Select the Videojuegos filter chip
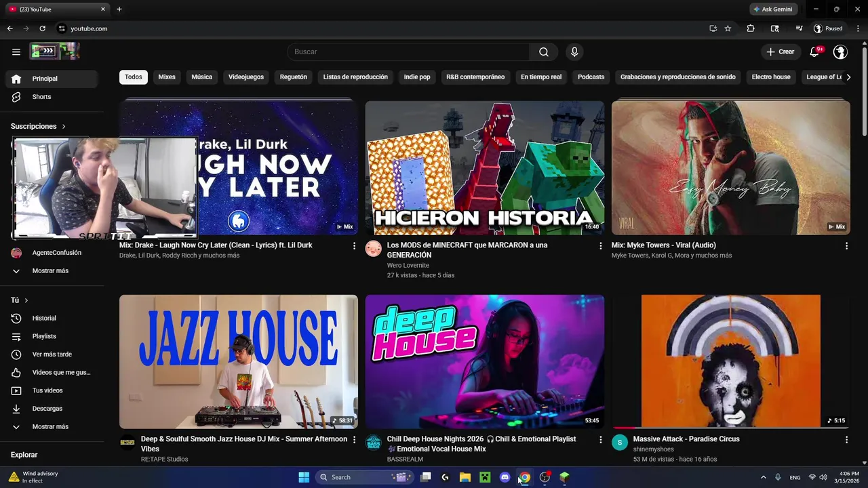Image resolution: width=868 pixels, height=488 pixels. pos(246,77)
